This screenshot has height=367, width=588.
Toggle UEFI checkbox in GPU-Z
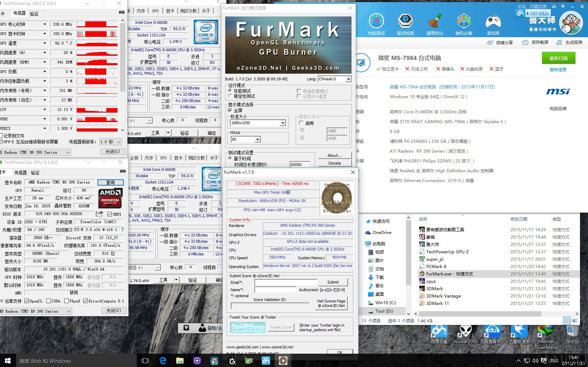click(110, 214)
